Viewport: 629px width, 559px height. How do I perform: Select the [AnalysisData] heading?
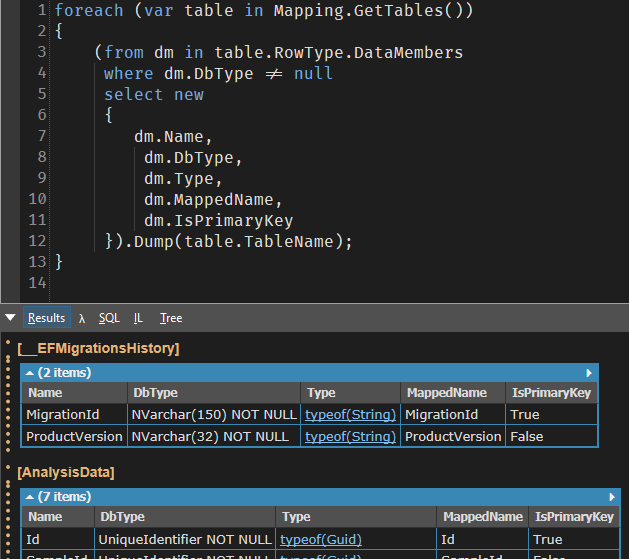coord(66,472)
